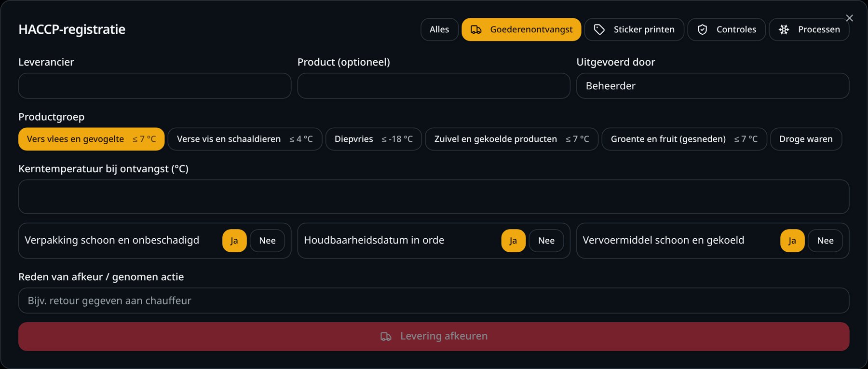Set Verpakking schoon en onbeschadigd to Nee
868x369 pixels.
pos(267,241)
